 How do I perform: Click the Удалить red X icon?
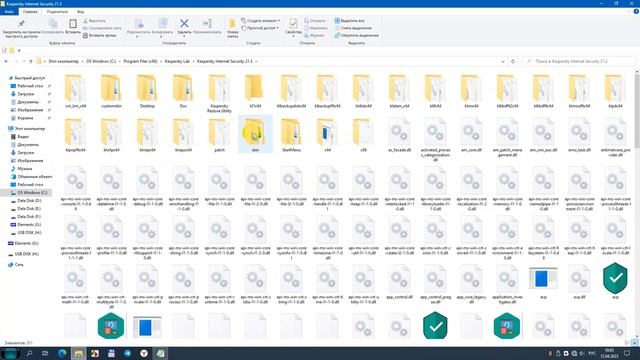point(184,24)
